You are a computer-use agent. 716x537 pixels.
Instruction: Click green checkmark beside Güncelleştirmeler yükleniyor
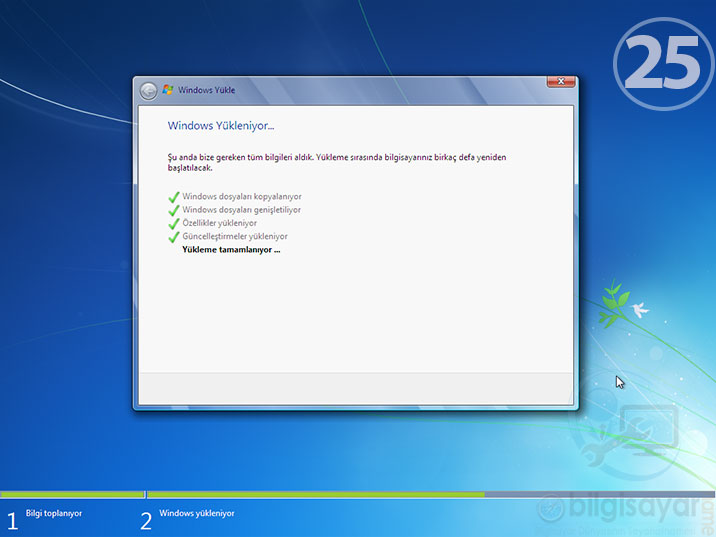click(x=174, y=237)
